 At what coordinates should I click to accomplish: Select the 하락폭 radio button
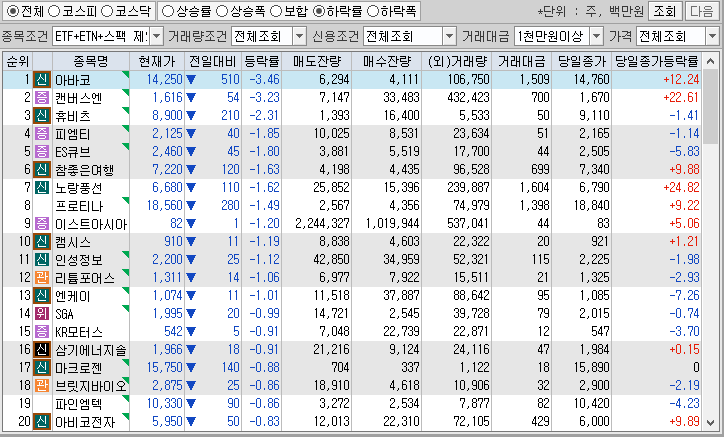[x=373, y=11]
